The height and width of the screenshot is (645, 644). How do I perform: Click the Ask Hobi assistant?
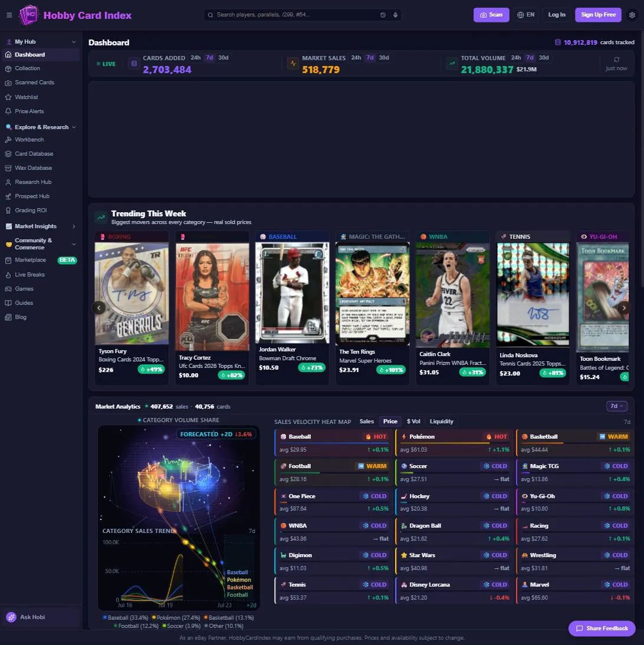40,617
